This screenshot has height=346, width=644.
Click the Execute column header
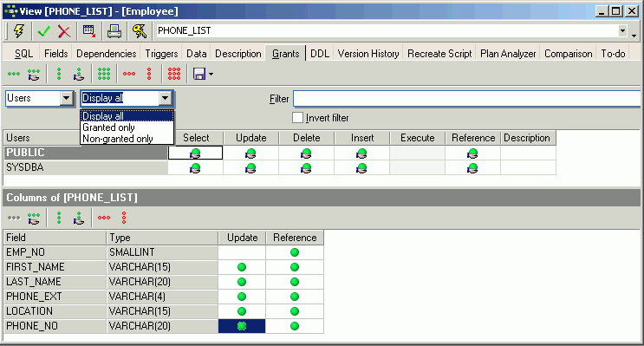coord(417,138)
